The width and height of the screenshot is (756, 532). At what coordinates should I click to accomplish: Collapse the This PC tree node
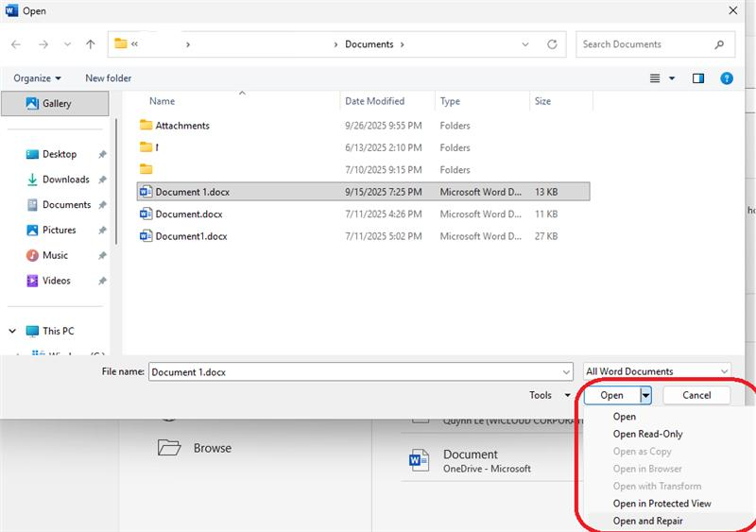tap(12, 331)
